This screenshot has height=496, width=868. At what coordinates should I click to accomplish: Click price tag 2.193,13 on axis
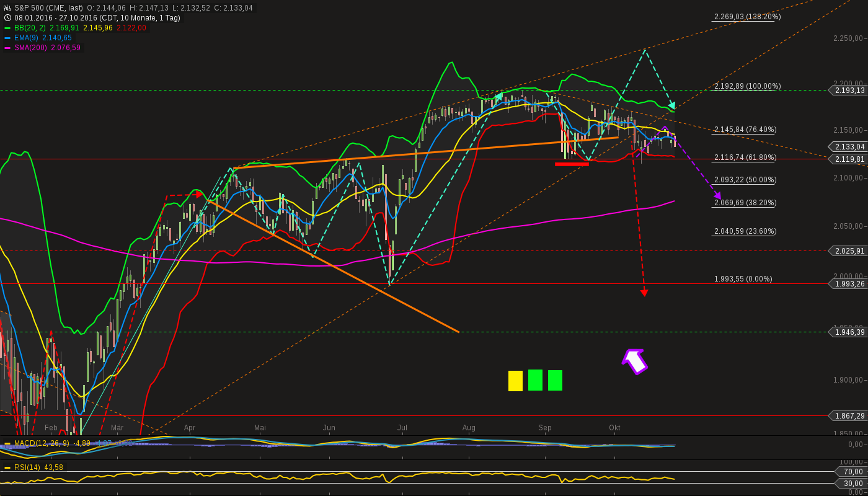848,91
